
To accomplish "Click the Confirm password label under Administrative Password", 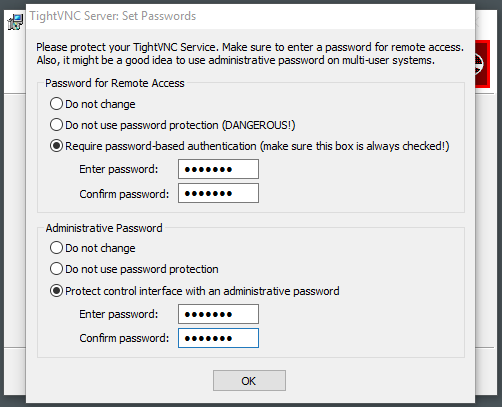I will tap(124, 338).
